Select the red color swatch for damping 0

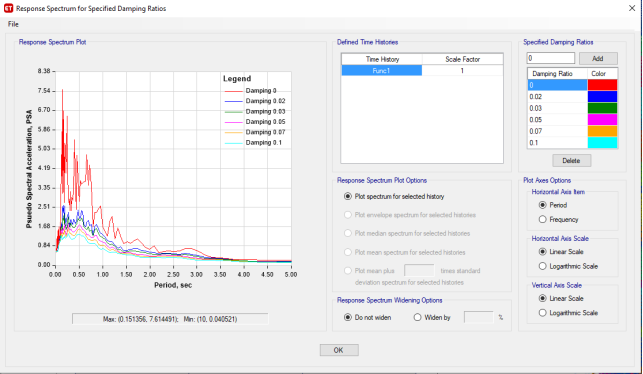coord(602,85)
